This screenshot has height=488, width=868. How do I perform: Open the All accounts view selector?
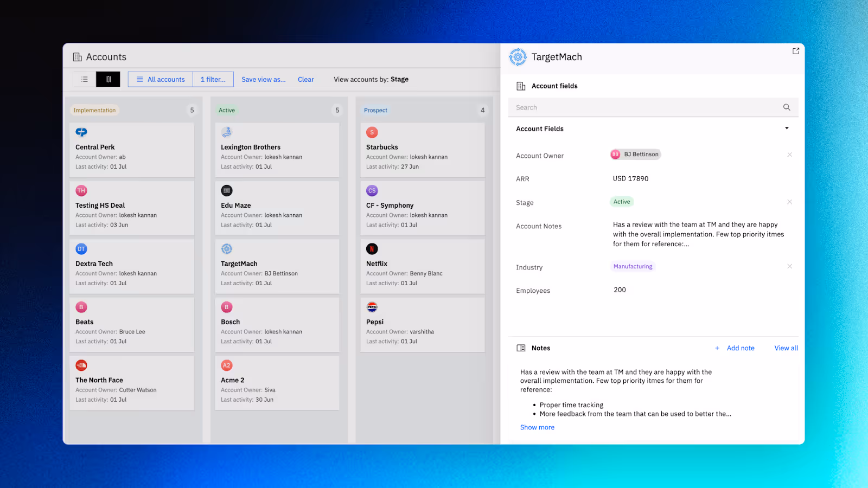(161, 79)
